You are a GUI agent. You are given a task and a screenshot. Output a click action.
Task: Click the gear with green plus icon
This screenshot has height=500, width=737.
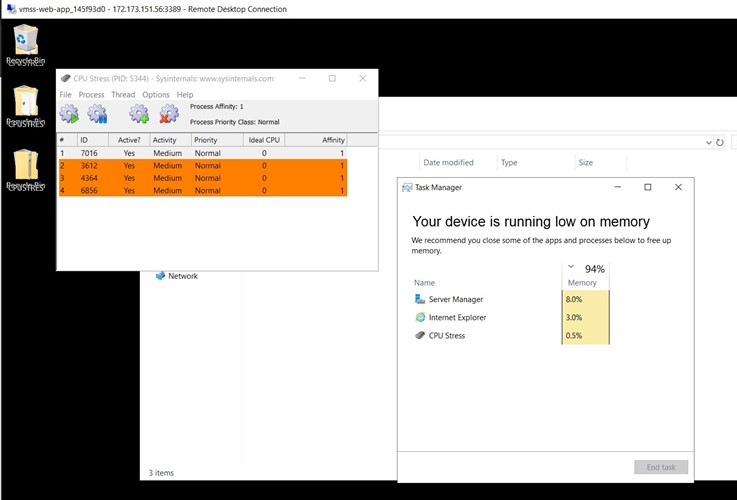pyautogui.click(x=139, y=114)
